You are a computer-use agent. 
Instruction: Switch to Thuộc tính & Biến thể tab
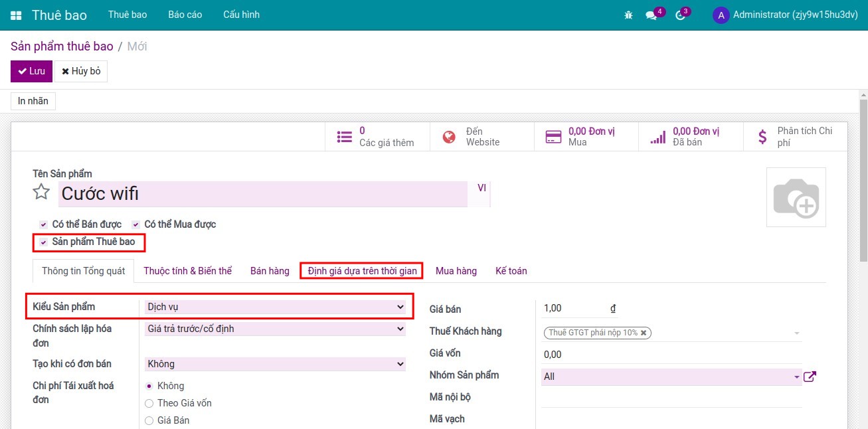(x=188, y=271)
